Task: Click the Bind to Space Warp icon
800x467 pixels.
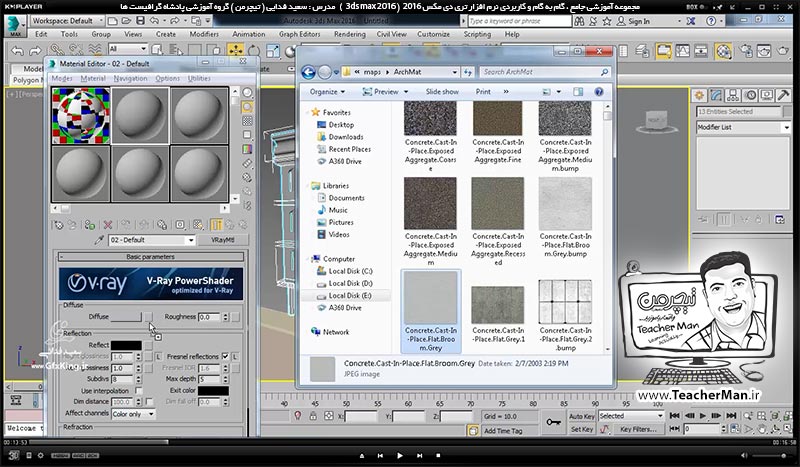Action: [x=95, y=50]
